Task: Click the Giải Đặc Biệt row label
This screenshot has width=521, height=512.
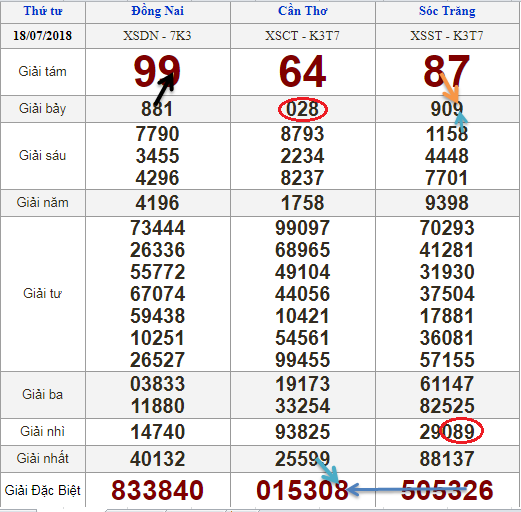Action: click(x=43, y=490)
